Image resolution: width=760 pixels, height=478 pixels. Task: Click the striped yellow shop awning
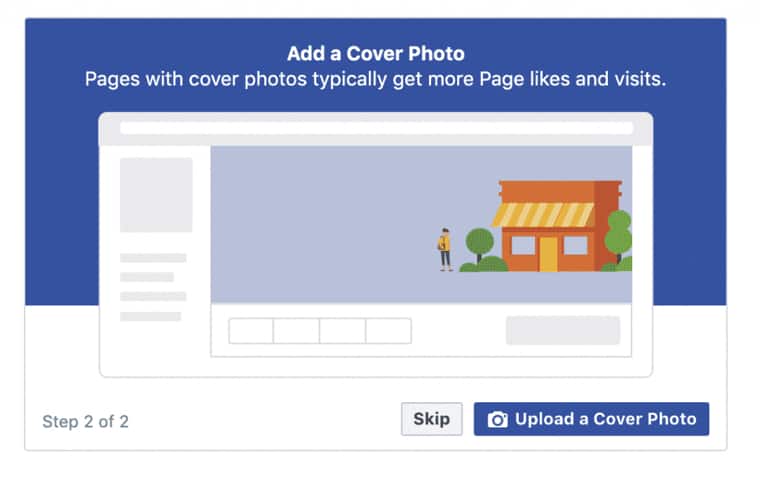[542, 215]
